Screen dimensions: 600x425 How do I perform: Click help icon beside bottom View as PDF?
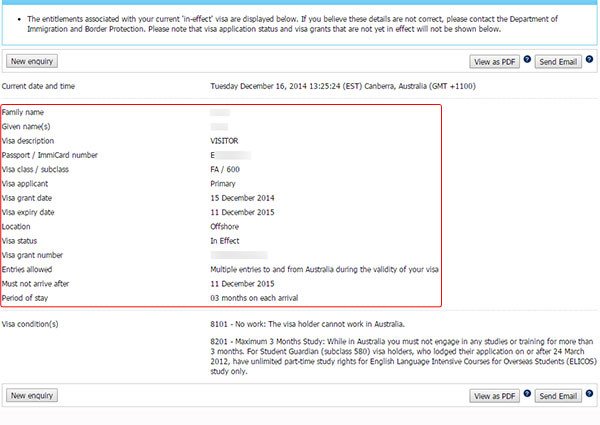(527, 395)
